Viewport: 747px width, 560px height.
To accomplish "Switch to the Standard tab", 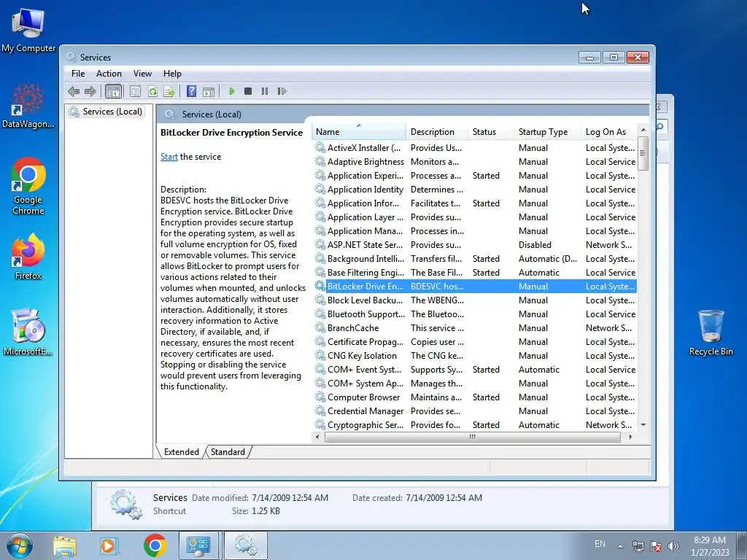I will coord(228,452).
